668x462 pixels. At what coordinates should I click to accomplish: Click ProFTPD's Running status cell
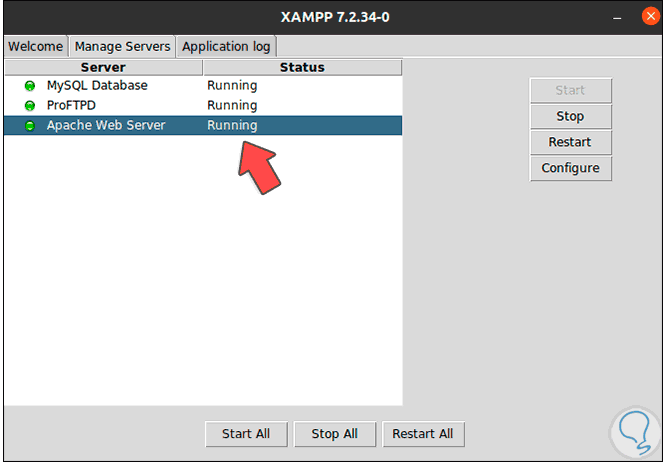[232, 105]
